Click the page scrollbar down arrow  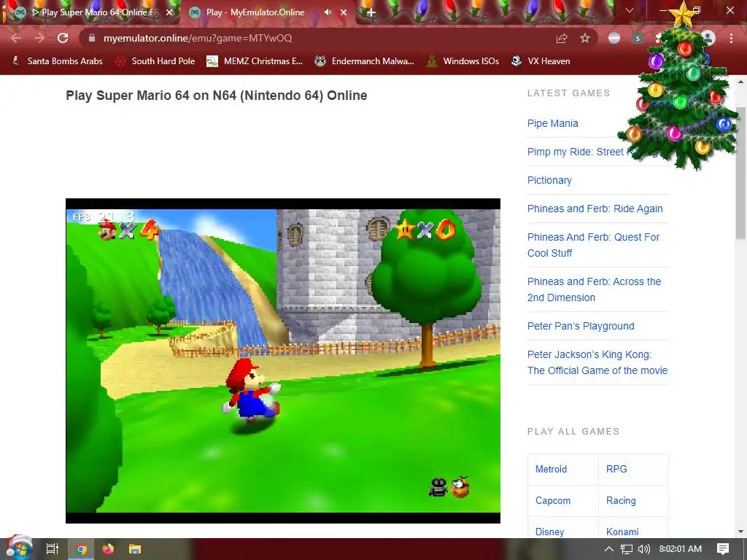pyautogui.click(x=741, y=532)
